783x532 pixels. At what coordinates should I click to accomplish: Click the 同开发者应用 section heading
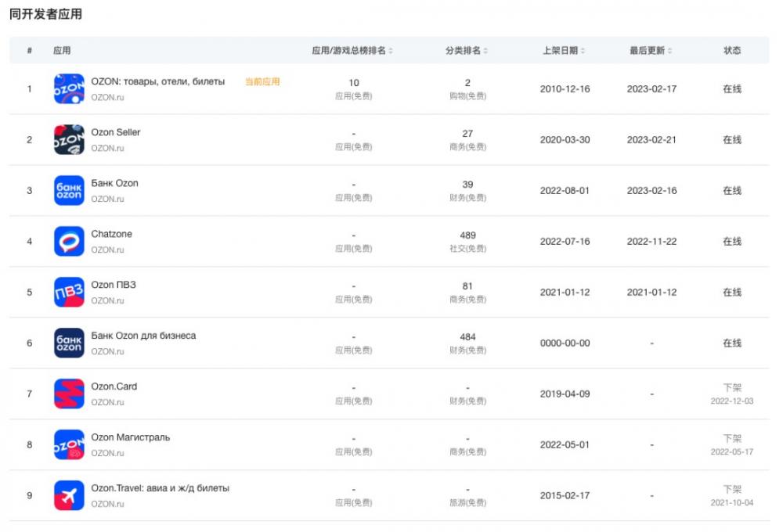pos(45,14)
